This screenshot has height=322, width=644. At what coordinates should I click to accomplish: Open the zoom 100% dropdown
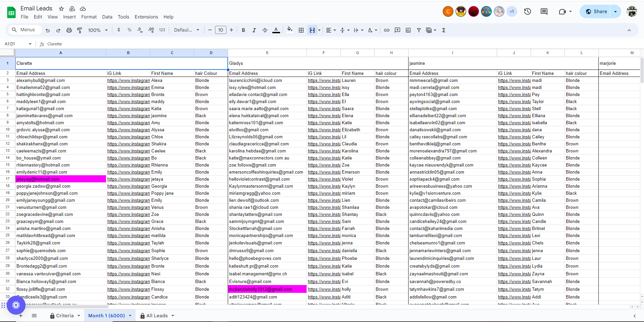98,30
